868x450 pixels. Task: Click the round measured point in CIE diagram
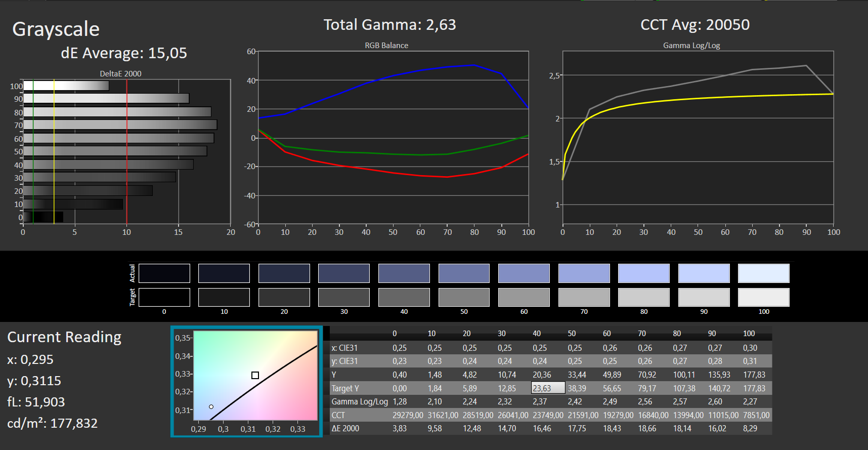point(211,406)
